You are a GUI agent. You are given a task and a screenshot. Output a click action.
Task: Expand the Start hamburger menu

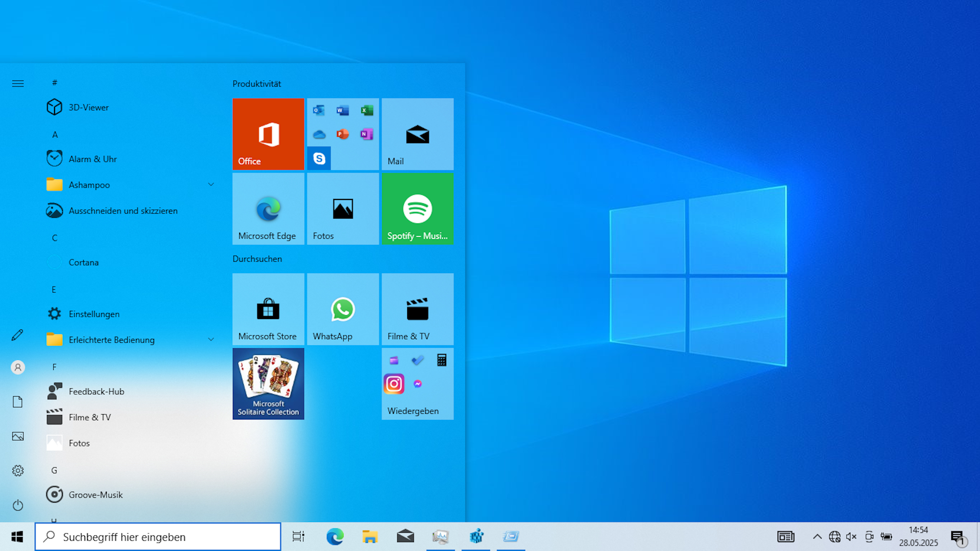[18, 84]
